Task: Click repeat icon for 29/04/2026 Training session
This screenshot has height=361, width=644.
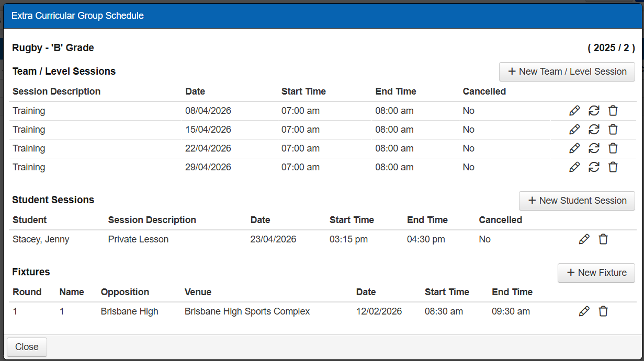Action: (x=594, y=167)
